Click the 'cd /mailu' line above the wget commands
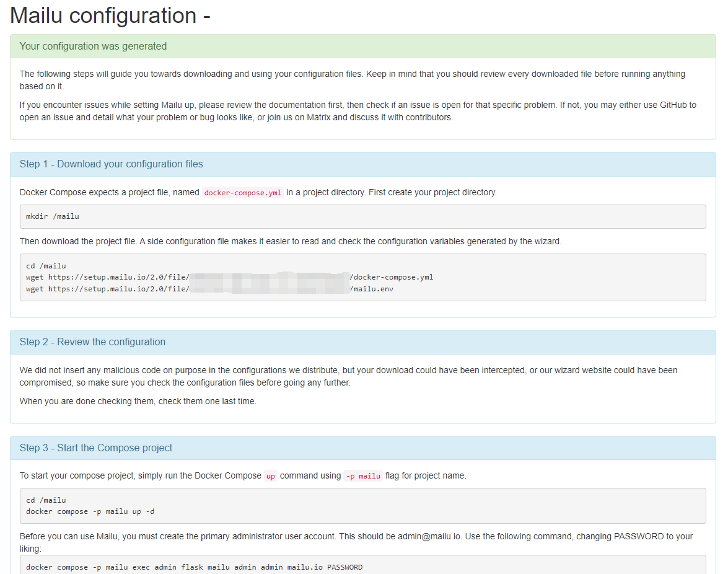728x574 pixels. [x=46, y=266]
